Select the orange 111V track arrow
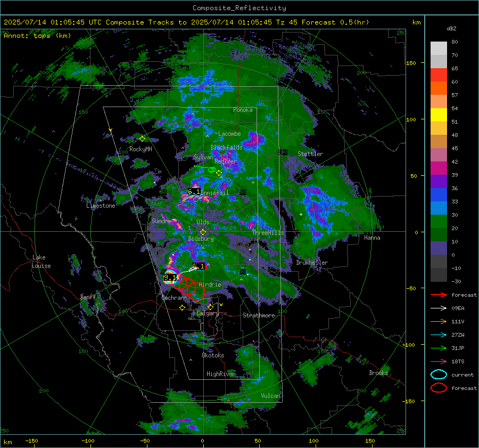The width and height of the screenshot is (479, 448). 439,321
